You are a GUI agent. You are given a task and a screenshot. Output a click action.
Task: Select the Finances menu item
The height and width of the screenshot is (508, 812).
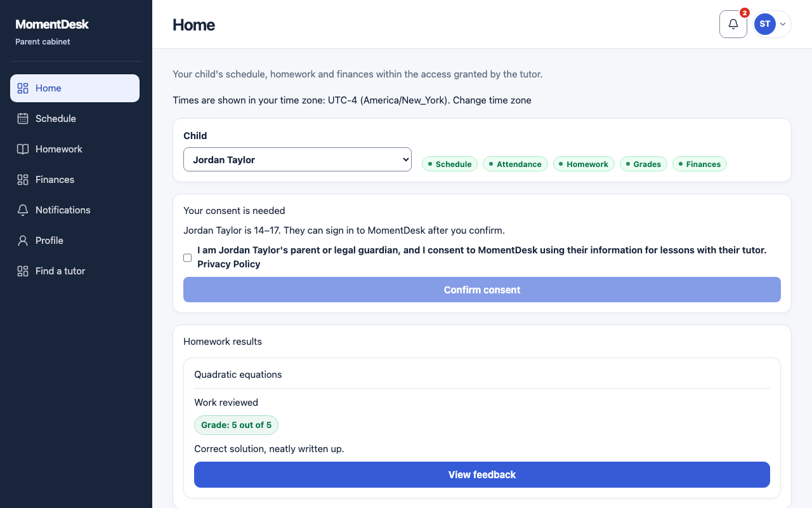pos(75,180)
